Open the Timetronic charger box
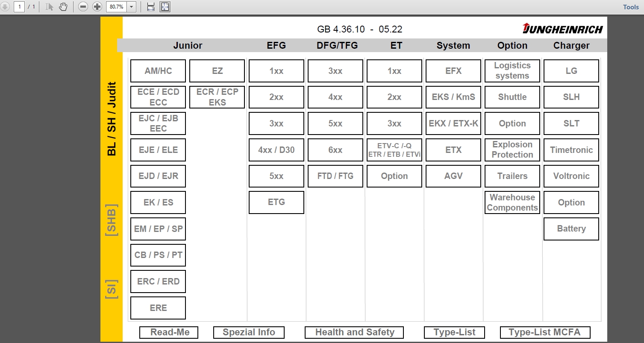This screenshot has width=644, height=343. point(571,150)
